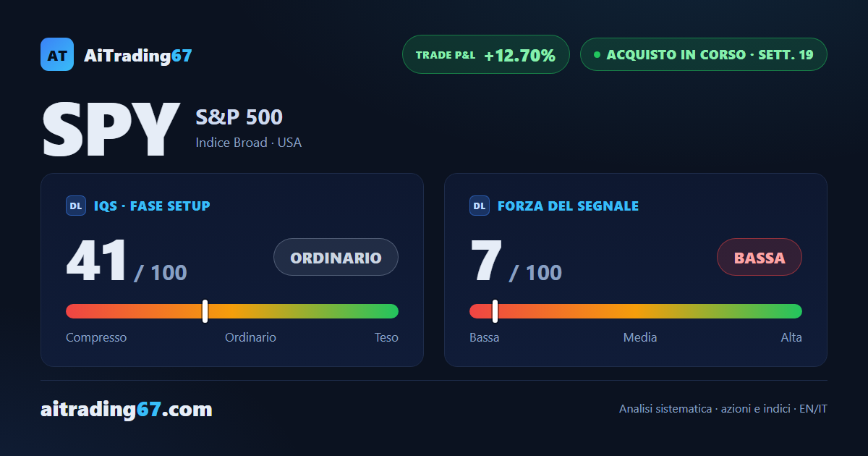Click the 41 / 100 IQS score
This screenshot has height=456, width=868.
click(x=127, y=262)
